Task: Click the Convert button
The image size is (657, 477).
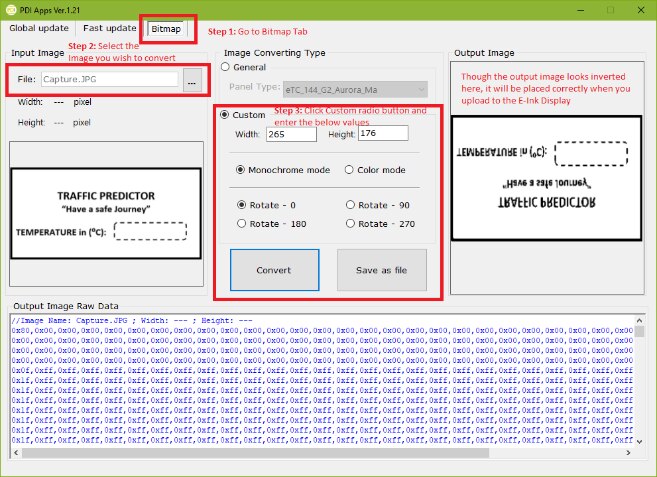Action: coord(274,270)
